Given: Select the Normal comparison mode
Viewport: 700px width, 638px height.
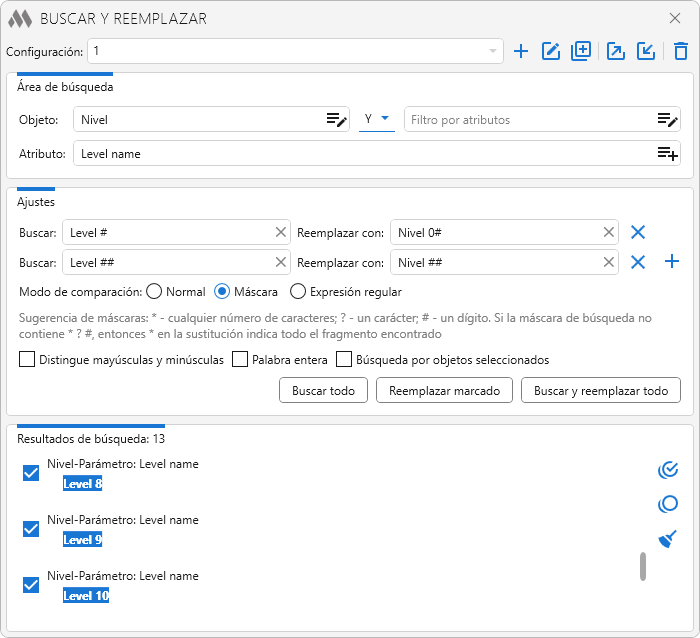Looking at the screenshot, I should point(154,292).
